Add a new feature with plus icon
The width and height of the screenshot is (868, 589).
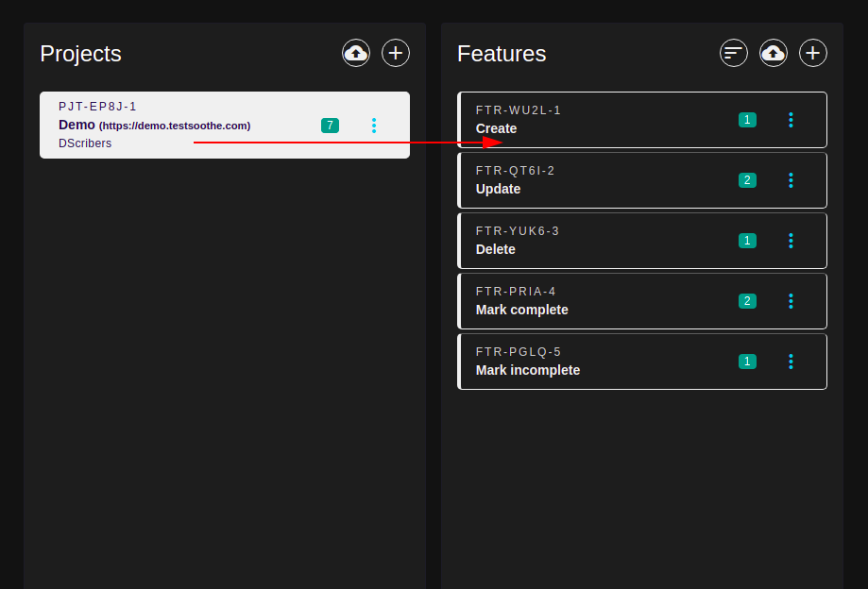pyautogui.click(x=813, y=53)
